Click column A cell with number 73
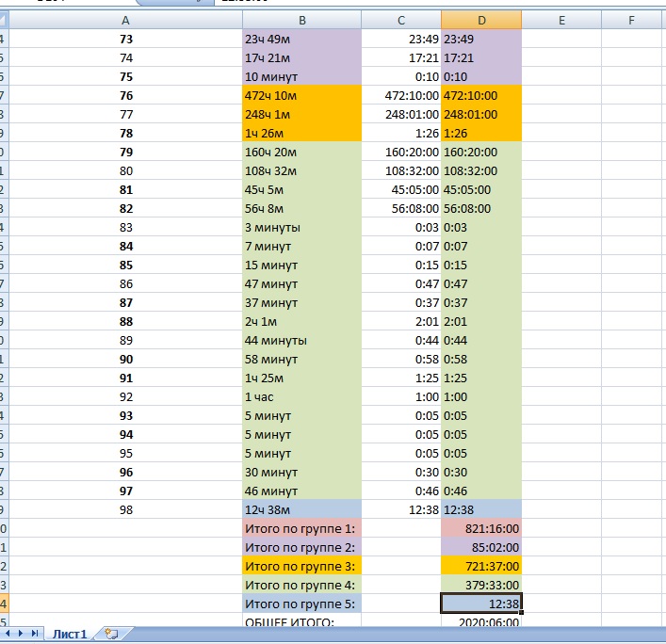Viewport: 666px width, 644px height. pos(125,39)
